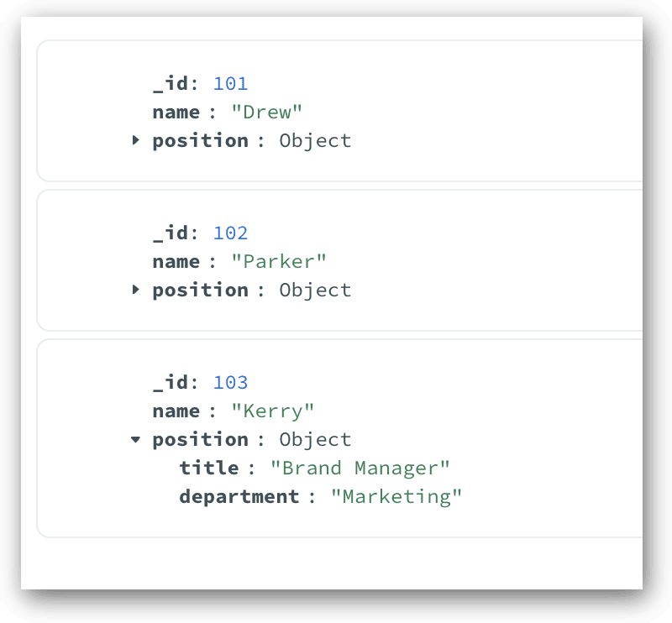
Task: Collapse the position object for Kerry
Action: click(135, 440)
